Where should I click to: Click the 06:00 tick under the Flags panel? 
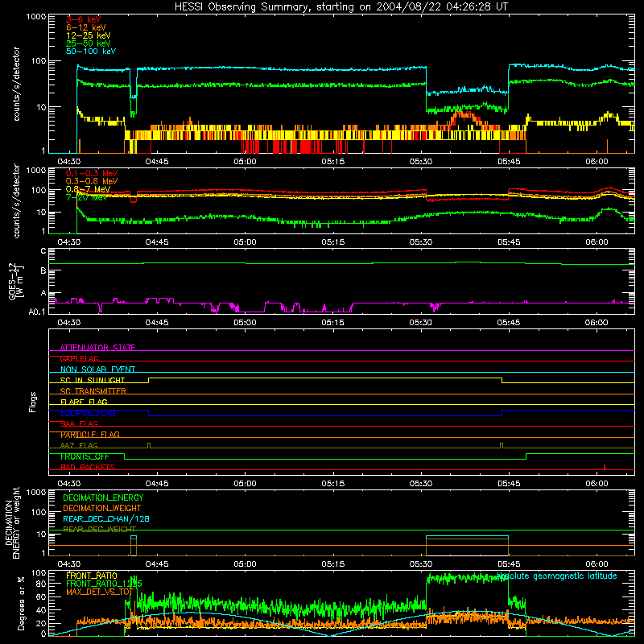pyautogui.click(x=597, y=484)
